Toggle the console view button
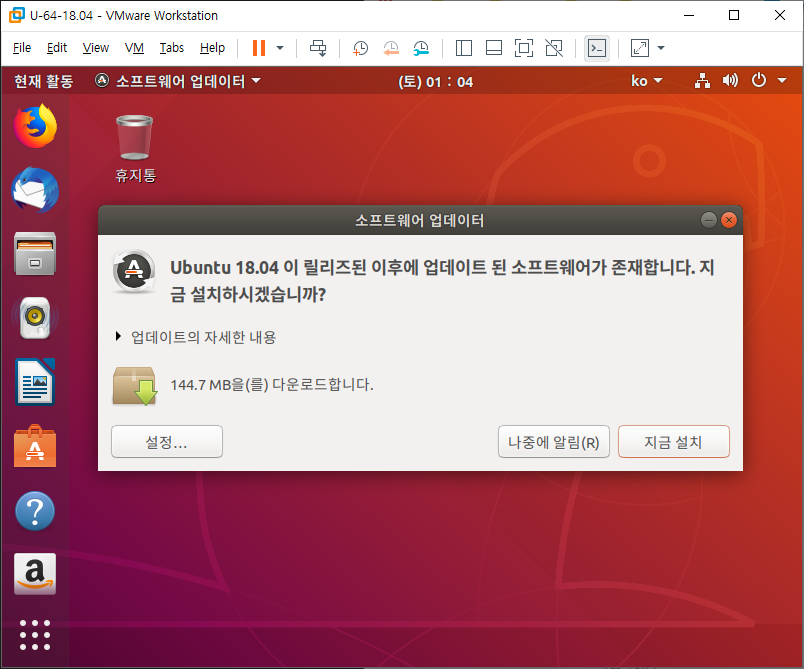The height and width of the screenshot is (669, 804). (x=597, y=48)
